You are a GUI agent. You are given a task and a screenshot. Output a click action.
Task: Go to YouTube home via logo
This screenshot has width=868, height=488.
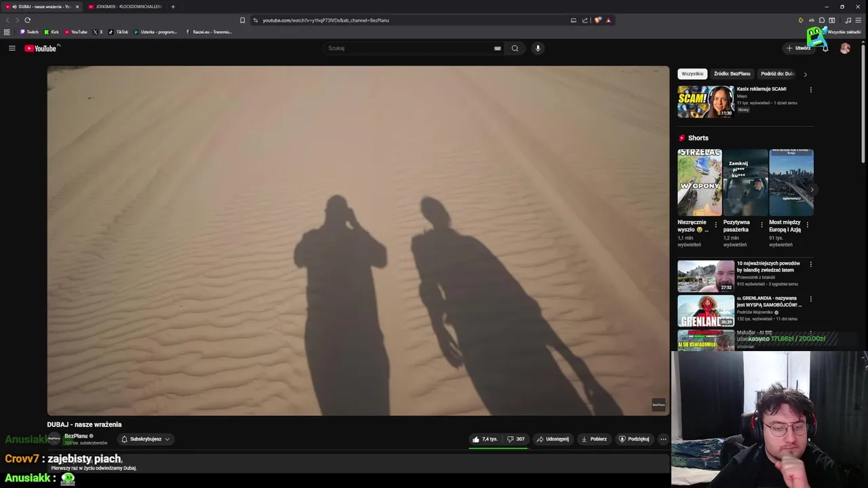click(42, 48)
